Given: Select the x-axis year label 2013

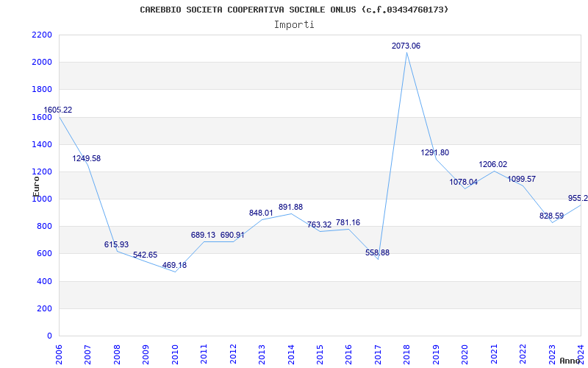Looking at the screenshot, I should (262, 354).
